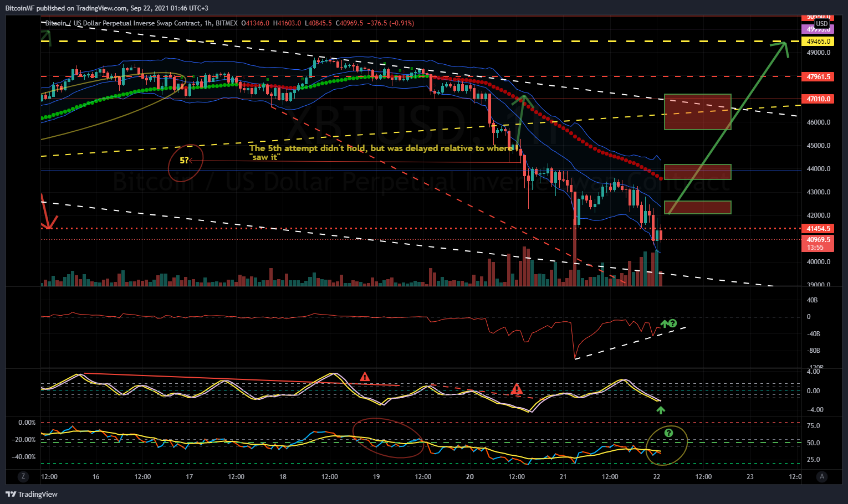Click the -80B indicator scale value
Screen dimensions: 848x504
pos(813,351)
